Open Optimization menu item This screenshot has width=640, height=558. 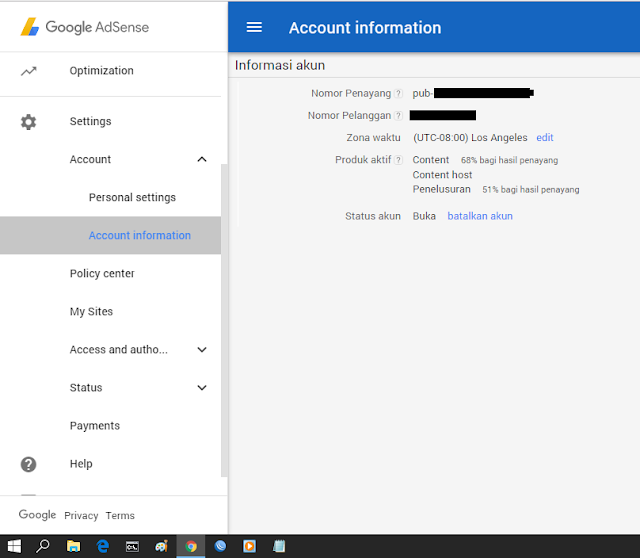102,71
